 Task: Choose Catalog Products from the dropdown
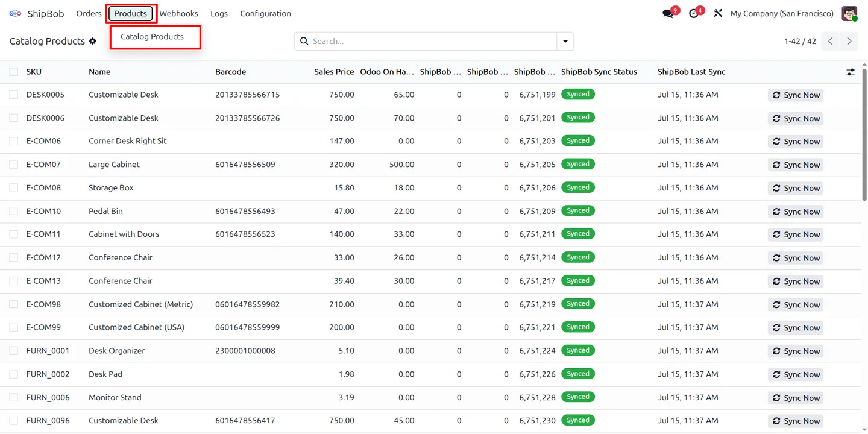pos(152,36)
